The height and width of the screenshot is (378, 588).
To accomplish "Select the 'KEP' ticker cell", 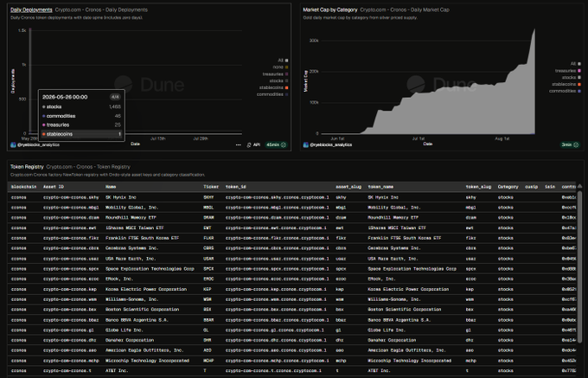I will (208, 289).
